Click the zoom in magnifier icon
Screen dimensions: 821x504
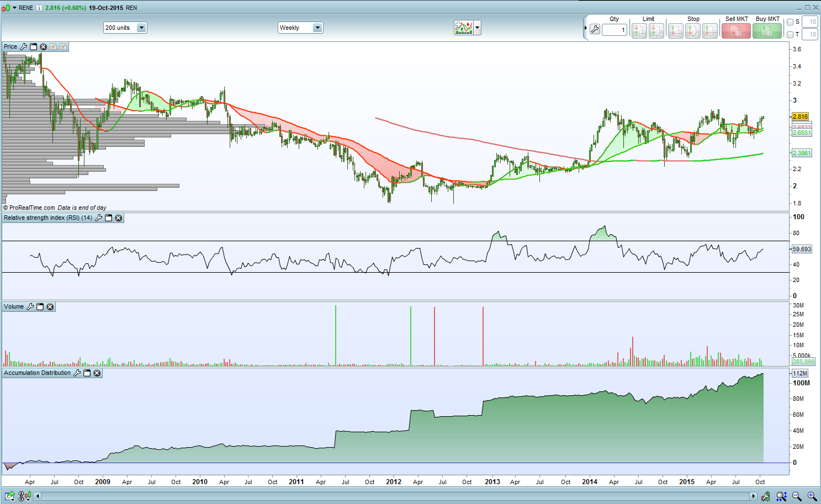coord(812,496)
